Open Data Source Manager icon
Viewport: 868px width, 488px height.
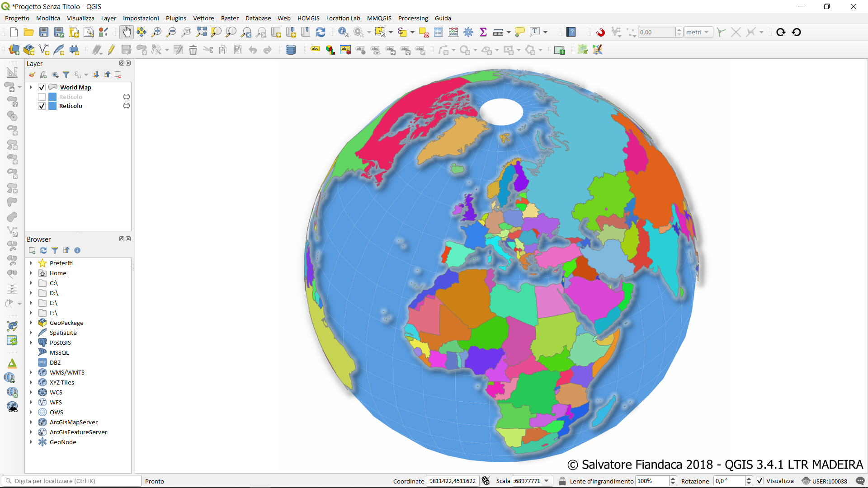(x=14, y=50)
